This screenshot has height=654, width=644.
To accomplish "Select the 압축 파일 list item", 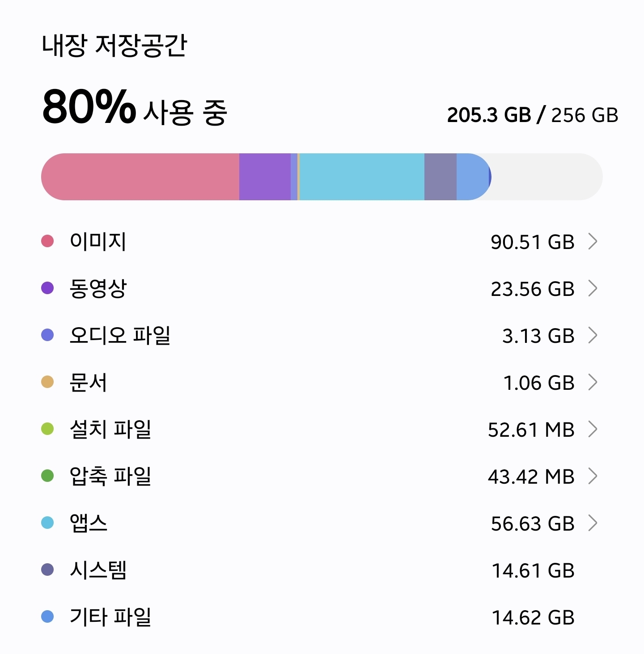I will click(x=110, y=476).
